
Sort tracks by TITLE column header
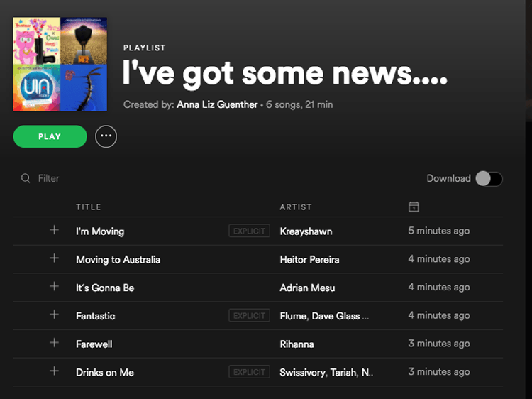point(89,207)
